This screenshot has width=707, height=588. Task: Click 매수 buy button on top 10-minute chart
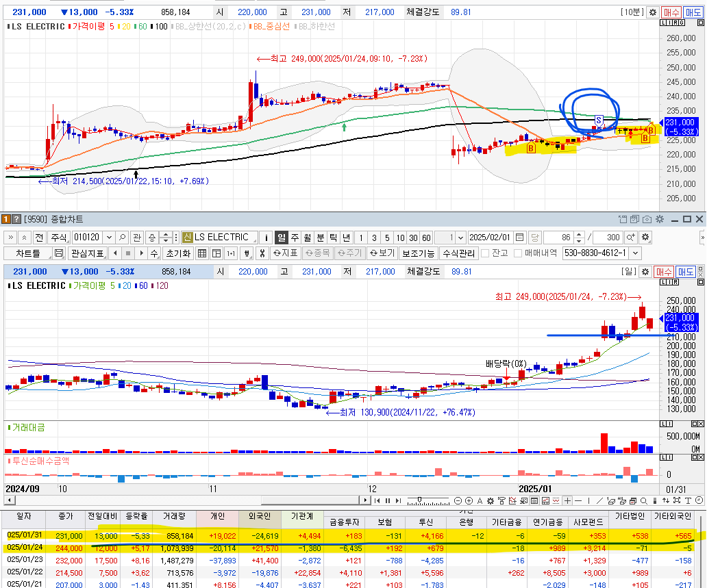(671, 12)
